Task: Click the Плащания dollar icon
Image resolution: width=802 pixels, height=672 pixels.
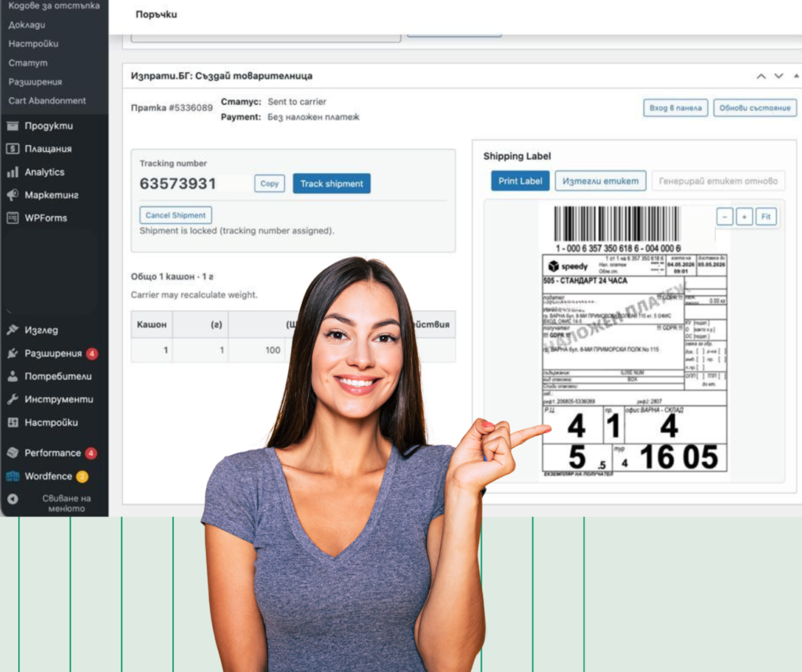Action: click(x=13, y=149)
